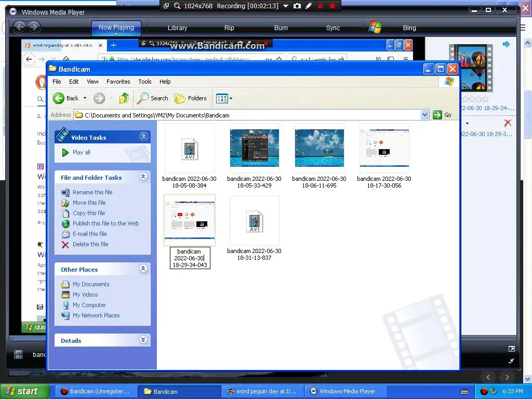Click the rename text box for 18-29-34-043
This screenshot has height=399, width=532.
tap(190, 258)
